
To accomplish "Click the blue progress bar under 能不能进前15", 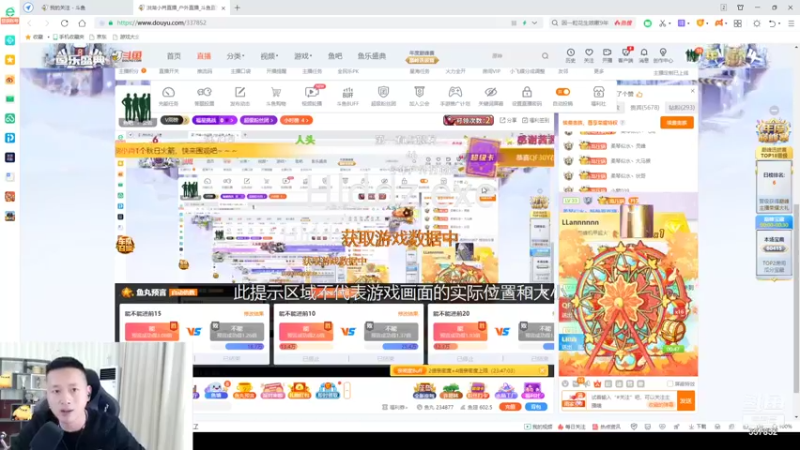I will point(244,346).
